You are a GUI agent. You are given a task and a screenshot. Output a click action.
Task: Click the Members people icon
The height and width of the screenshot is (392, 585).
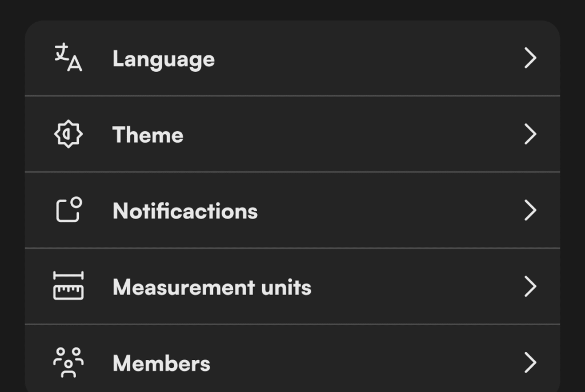[68, 362]
